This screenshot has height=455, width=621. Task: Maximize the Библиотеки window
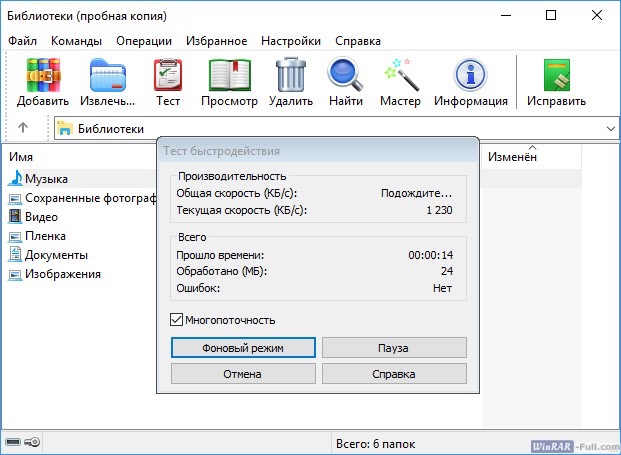tap(551, 15)
